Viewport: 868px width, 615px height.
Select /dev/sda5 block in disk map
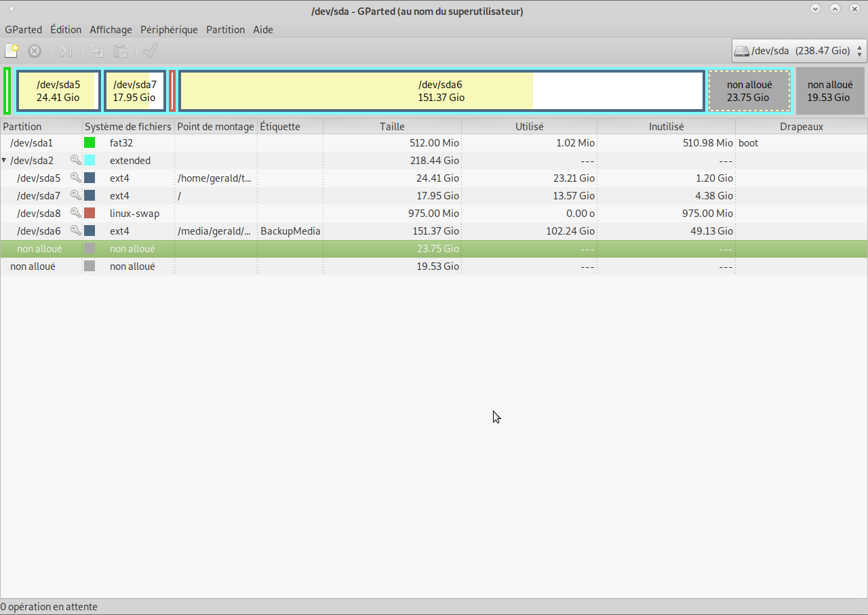[x=58, y=91]
